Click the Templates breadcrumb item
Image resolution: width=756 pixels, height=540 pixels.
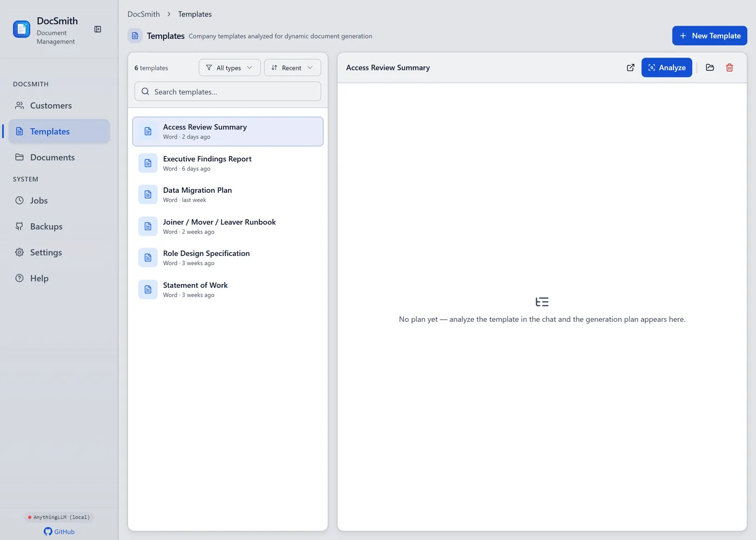click(x=195, y=14)
